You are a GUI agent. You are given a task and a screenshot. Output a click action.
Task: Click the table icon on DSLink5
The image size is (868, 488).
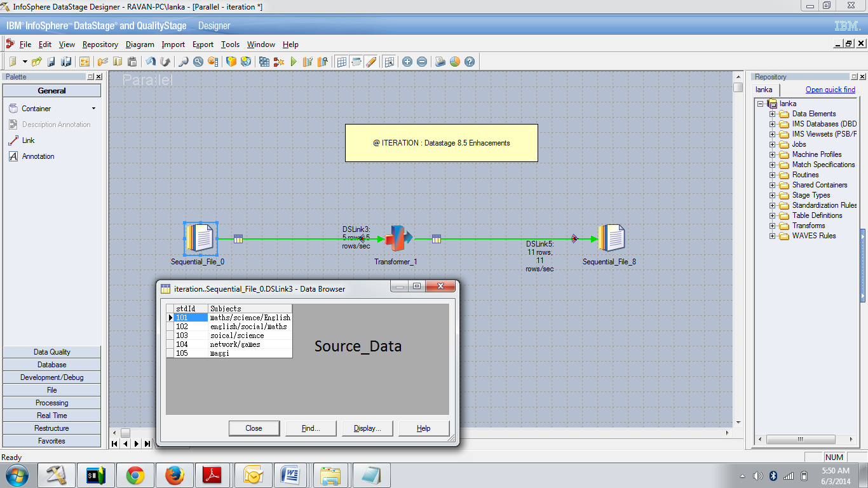coord(437,239)
